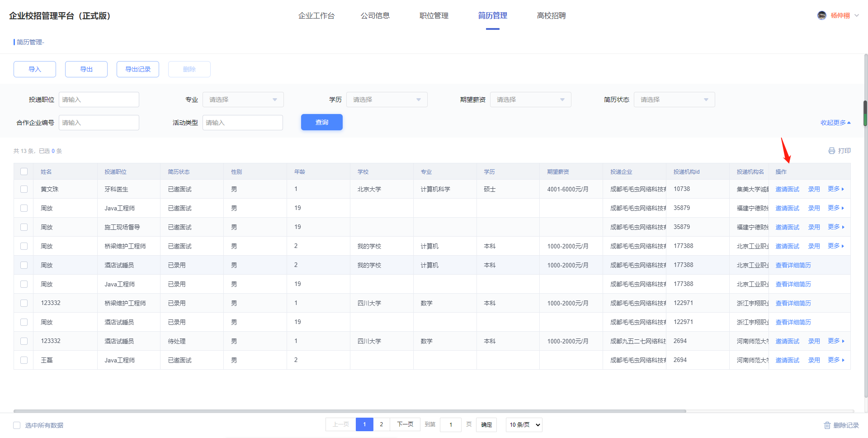
Task: Toggle the select-all checkbox in table header
Action: (x=24, y=171)
